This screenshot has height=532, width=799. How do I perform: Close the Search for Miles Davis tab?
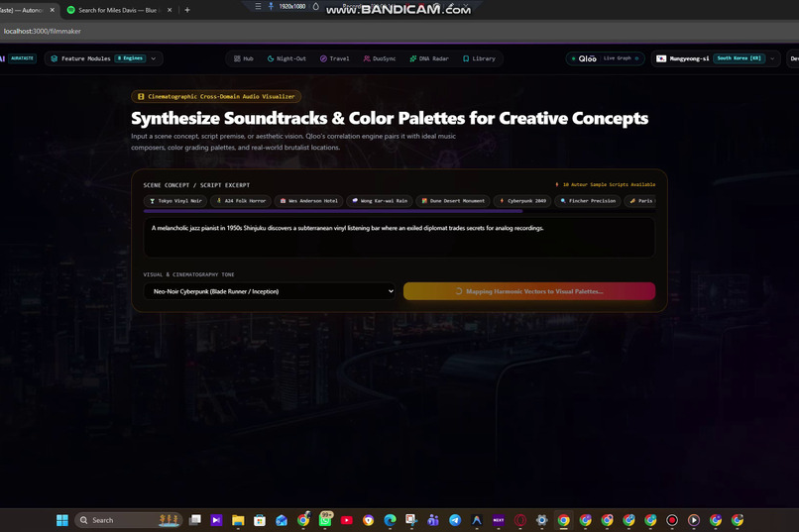pos(170,10)
